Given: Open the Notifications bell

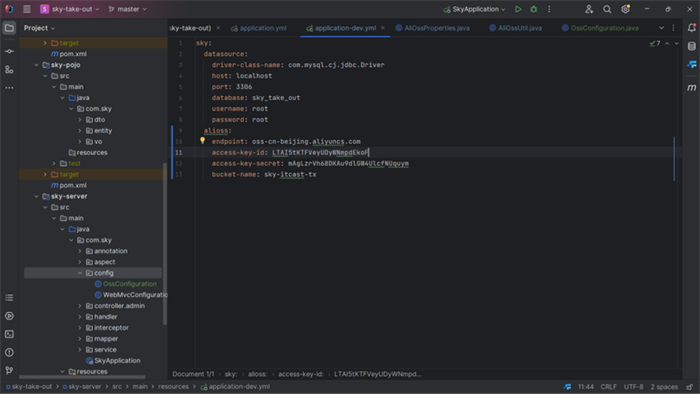Looking at the screenshot, I should pos(692,28).
